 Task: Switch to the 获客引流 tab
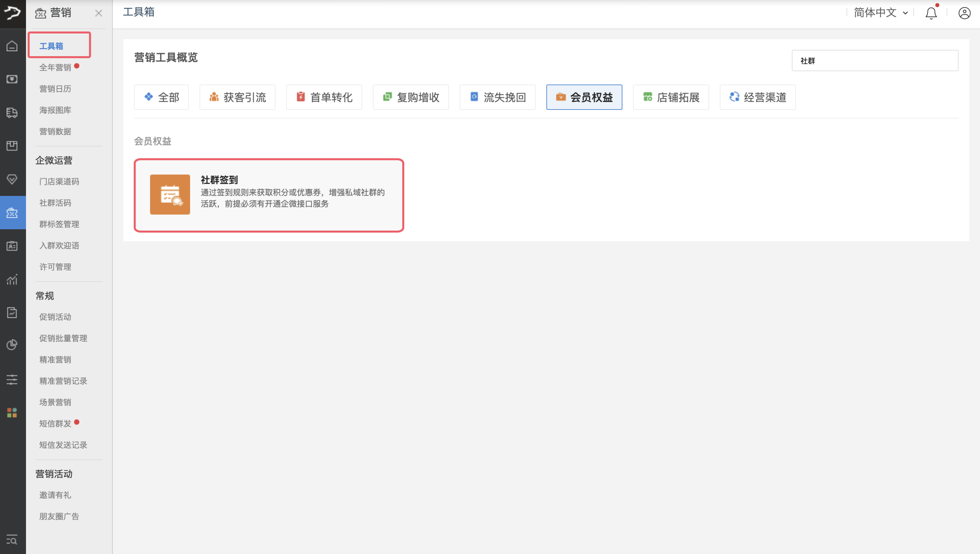point(237,97)
